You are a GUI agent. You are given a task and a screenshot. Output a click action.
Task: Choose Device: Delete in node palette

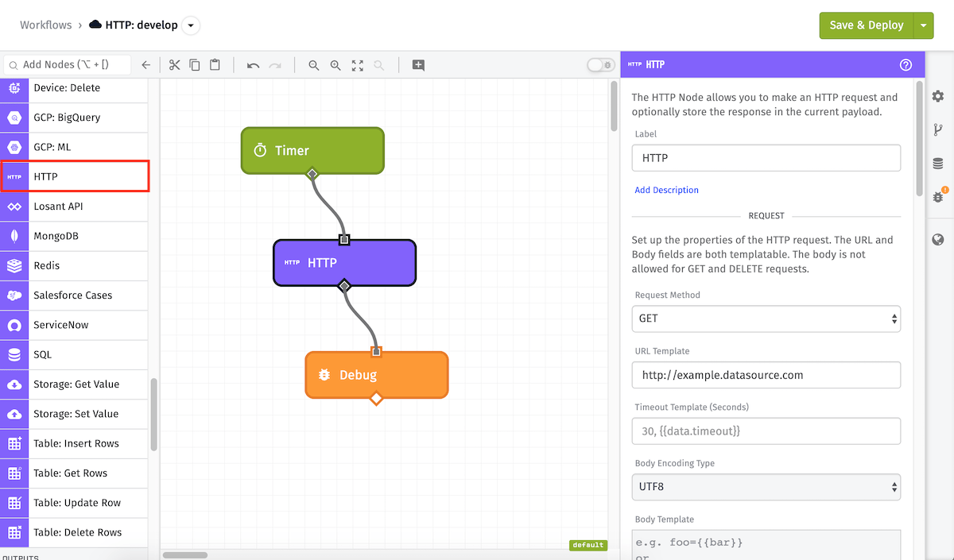(74, 88)
